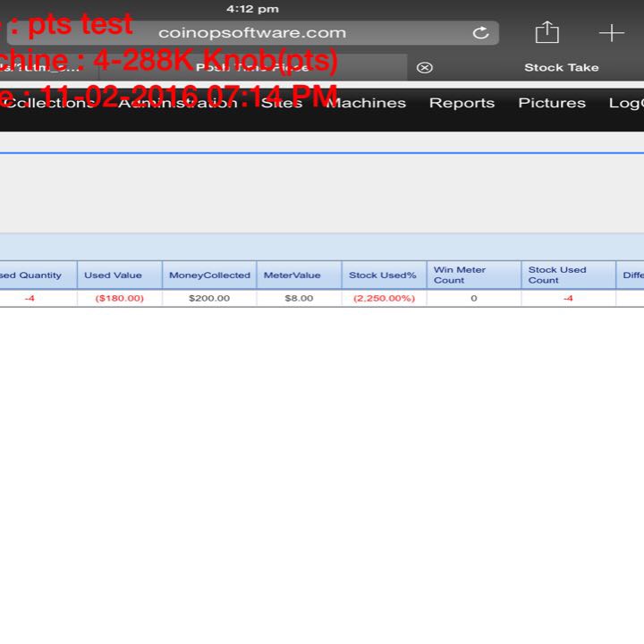
Task: Open the Pictures menu
Action: coord(552,103)
